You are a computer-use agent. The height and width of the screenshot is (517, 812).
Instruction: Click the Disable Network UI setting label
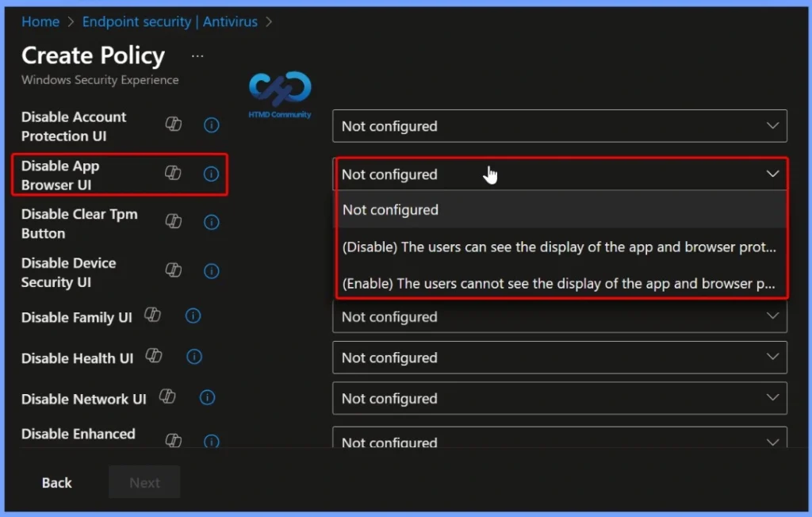coord(82,399)
